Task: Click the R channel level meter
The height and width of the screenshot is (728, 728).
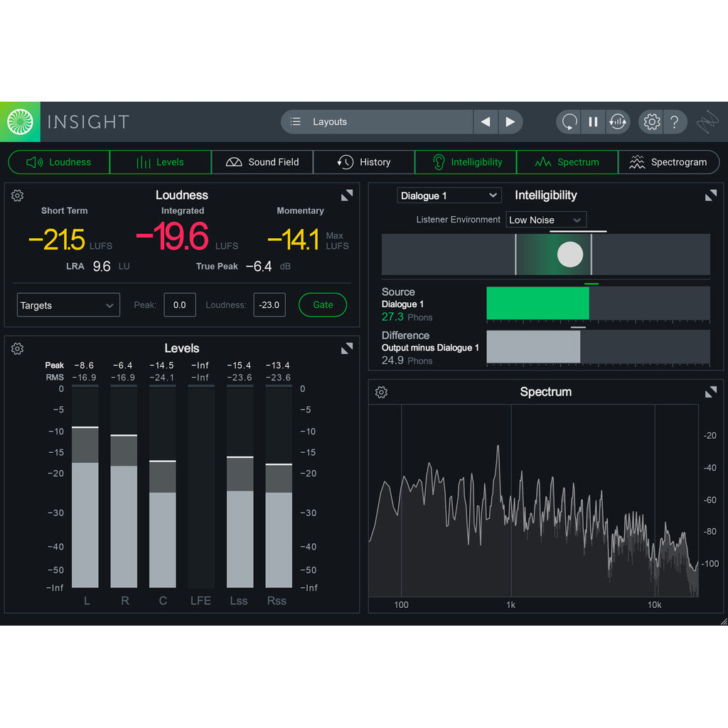Action: point(124,486)
